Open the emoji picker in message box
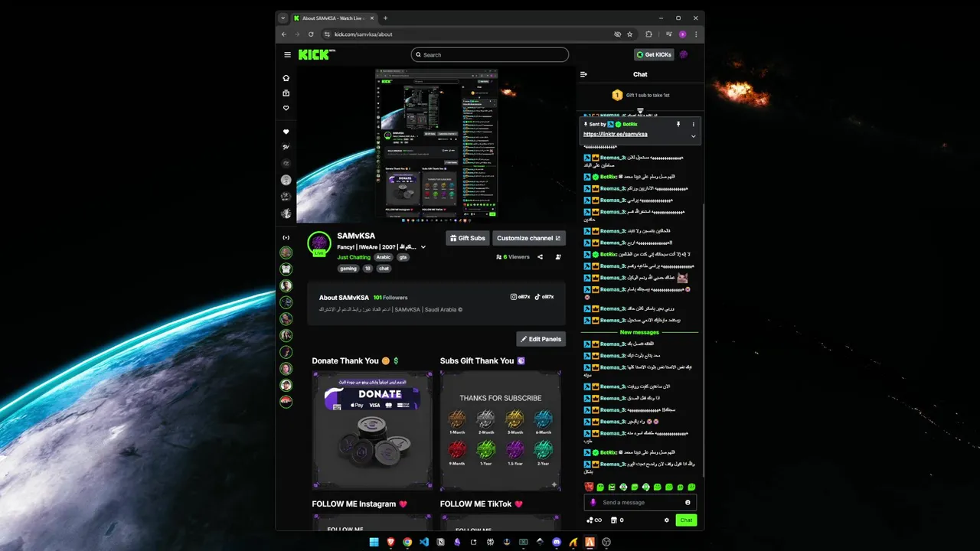Viewport: 980px width, 551px height. click(688, 503)
